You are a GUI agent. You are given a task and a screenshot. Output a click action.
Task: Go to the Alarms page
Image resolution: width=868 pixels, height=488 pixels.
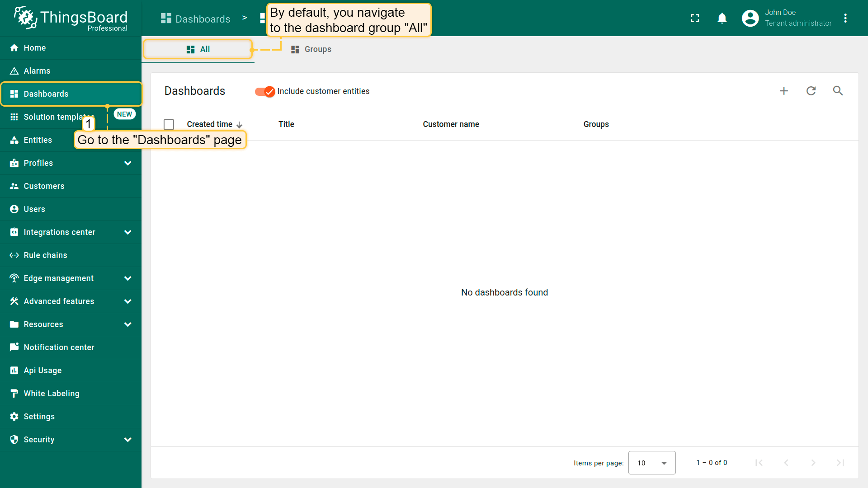tap(37, 71)
